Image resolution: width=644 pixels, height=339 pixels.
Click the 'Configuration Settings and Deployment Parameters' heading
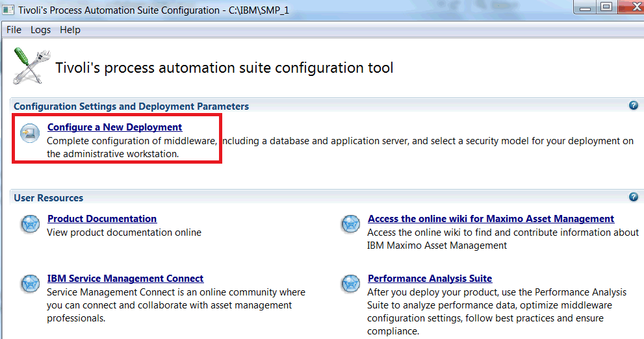pyautogui.click(x=131, y=107)
